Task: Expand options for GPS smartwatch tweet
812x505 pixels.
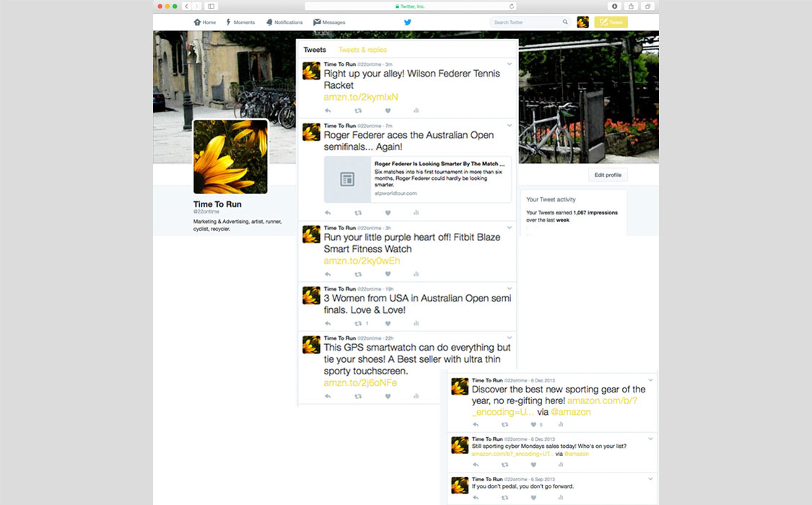Action: [510, 338]
